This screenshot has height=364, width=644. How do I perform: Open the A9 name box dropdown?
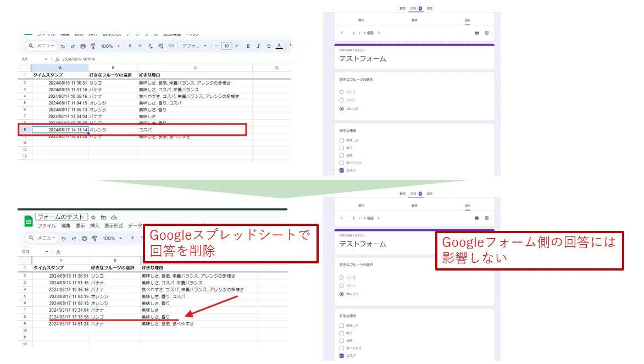pyautogui.click(x=46, y=59)
